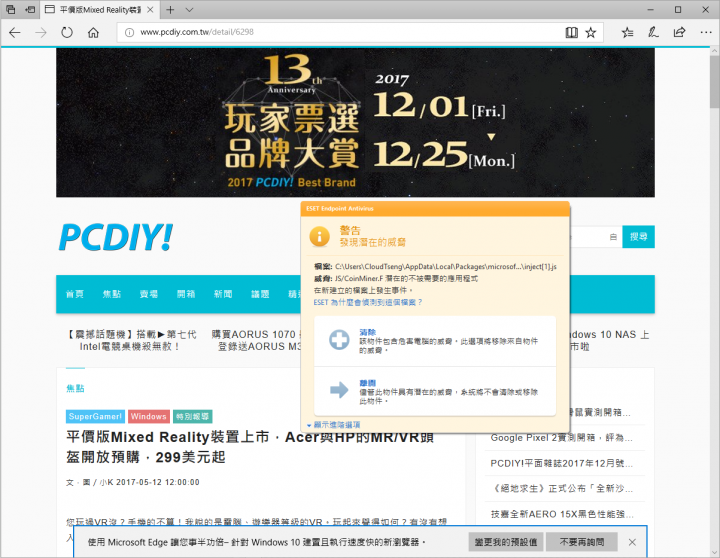Open 賣場 in site navigation
This screenshot has width=720, height=558.
149,294
